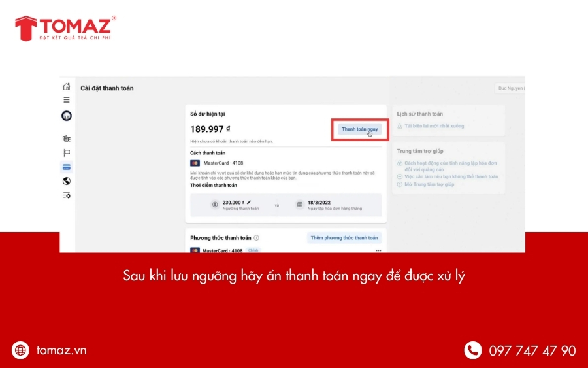Click the tomaz.vn website globe icon
Viewport: 588px width, 368px height.
point(21,350)
